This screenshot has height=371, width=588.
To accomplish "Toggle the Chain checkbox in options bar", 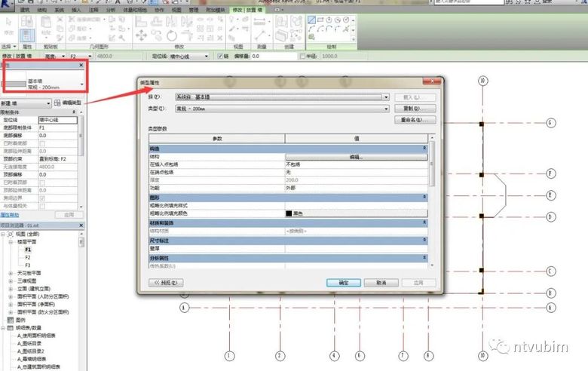I will click(x=219, y=56).
